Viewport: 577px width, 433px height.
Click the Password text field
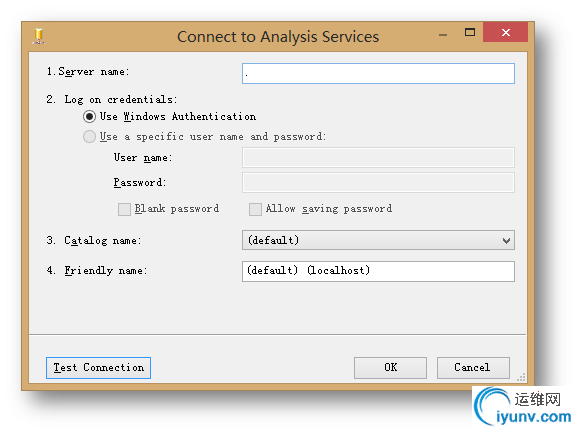[x=378, y=182]
